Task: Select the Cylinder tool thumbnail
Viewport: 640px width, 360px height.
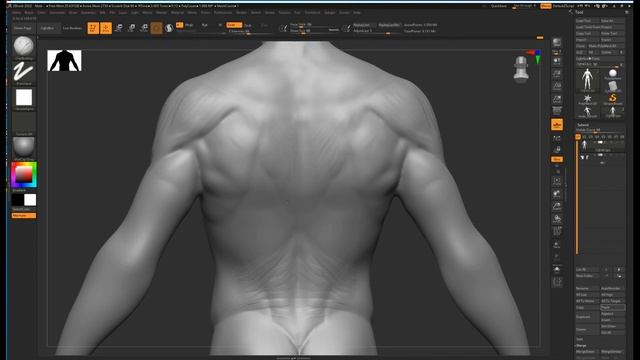Action: coord(612,87)
